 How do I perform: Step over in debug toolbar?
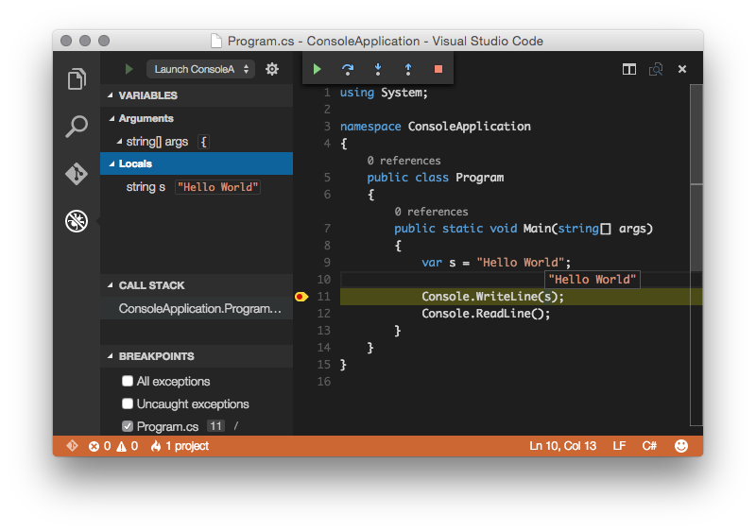pos(347,69)
